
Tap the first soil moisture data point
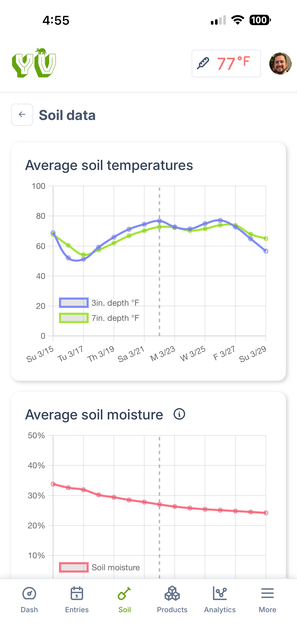pos(53,484)
